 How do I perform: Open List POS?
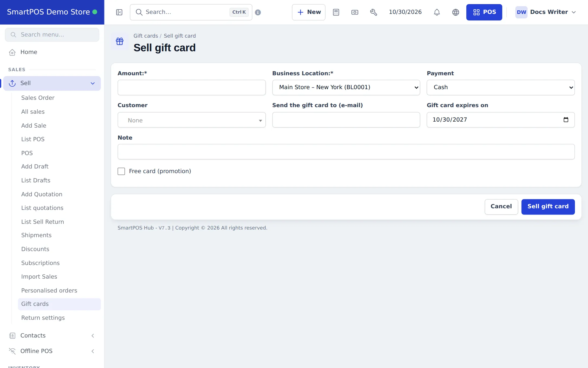(33, 139)
